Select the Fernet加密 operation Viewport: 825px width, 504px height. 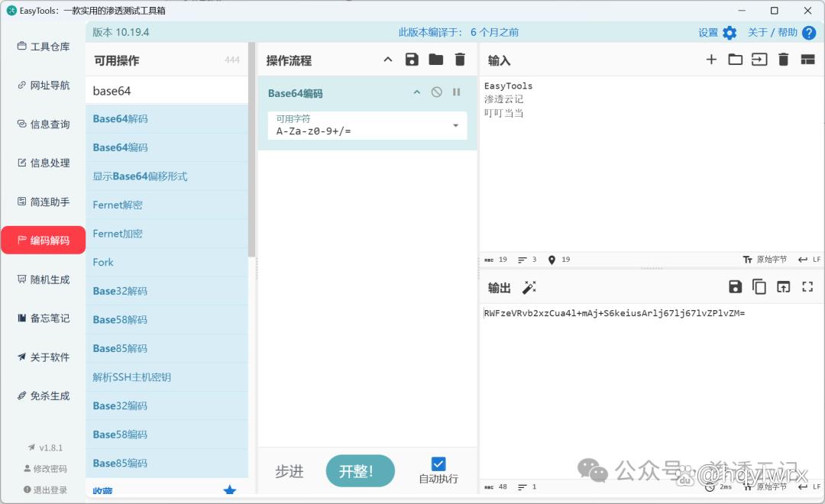167,234
